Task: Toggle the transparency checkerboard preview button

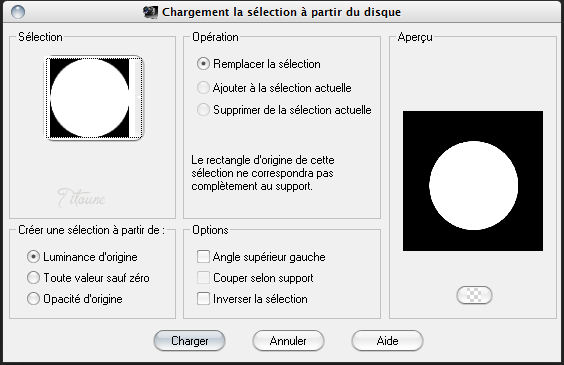Action: (474, 295)
